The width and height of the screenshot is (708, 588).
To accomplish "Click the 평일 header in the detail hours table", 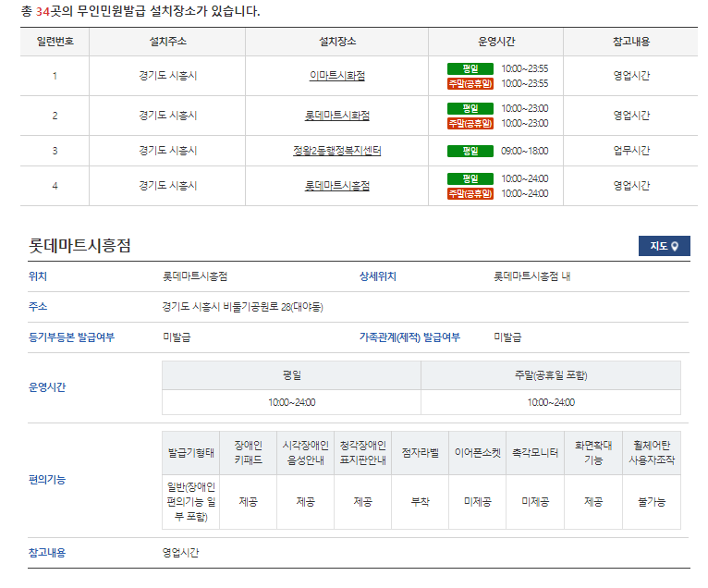I will (x=292, y=375).
